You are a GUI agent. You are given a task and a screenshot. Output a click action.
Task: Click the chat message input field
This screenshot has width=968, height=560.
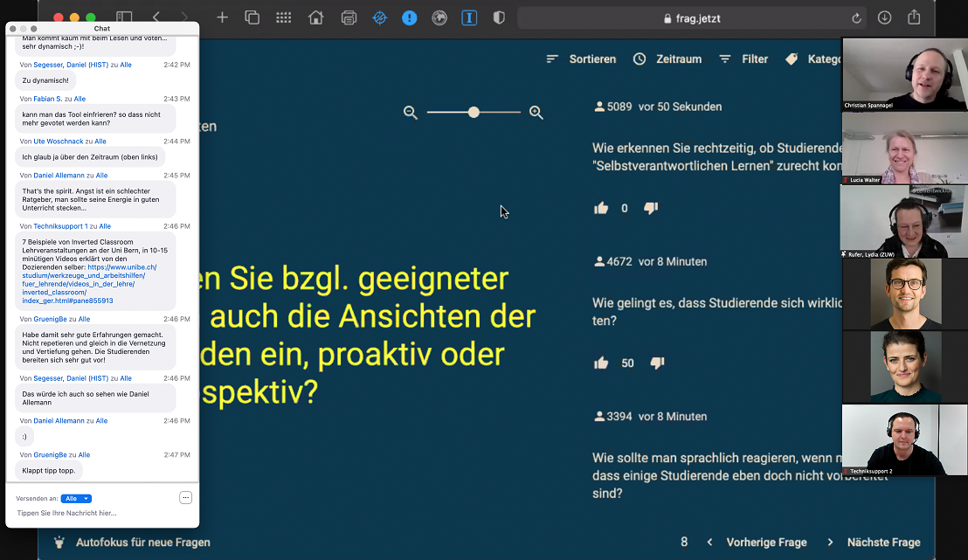(96, 513)
